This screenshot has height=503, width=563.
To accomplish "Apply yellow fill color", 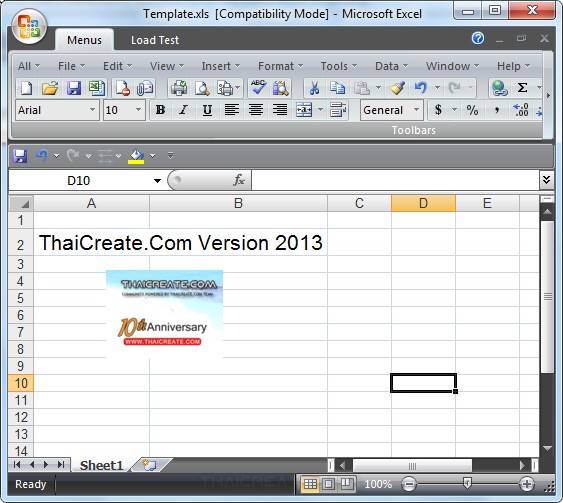I will pyautogui.click(x=136, y=156).
